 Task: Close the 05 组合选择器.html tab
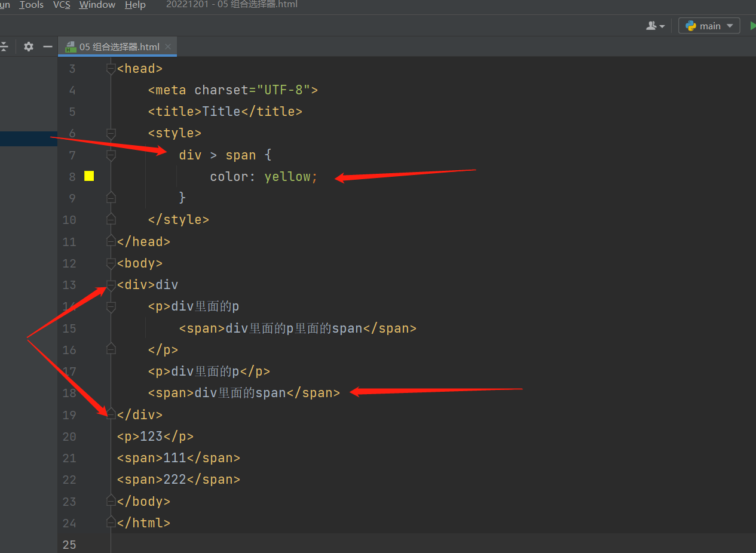click(168, 47)
